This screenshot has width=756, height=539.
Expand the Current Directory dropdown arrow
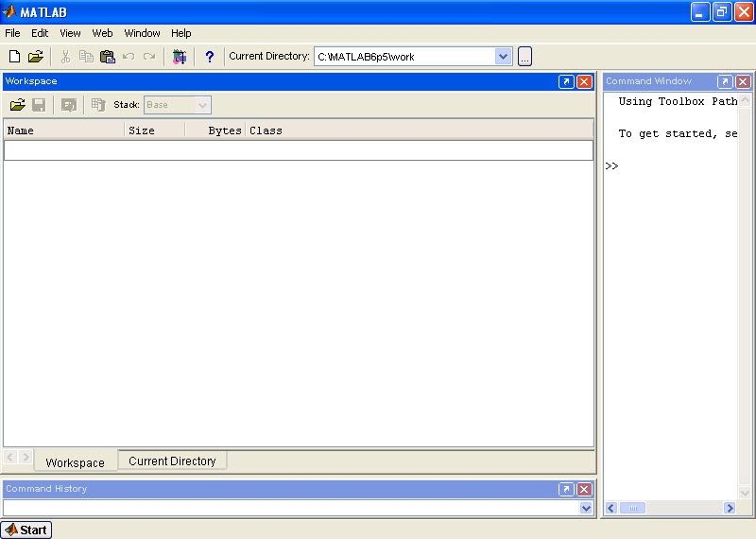(503, 57)
